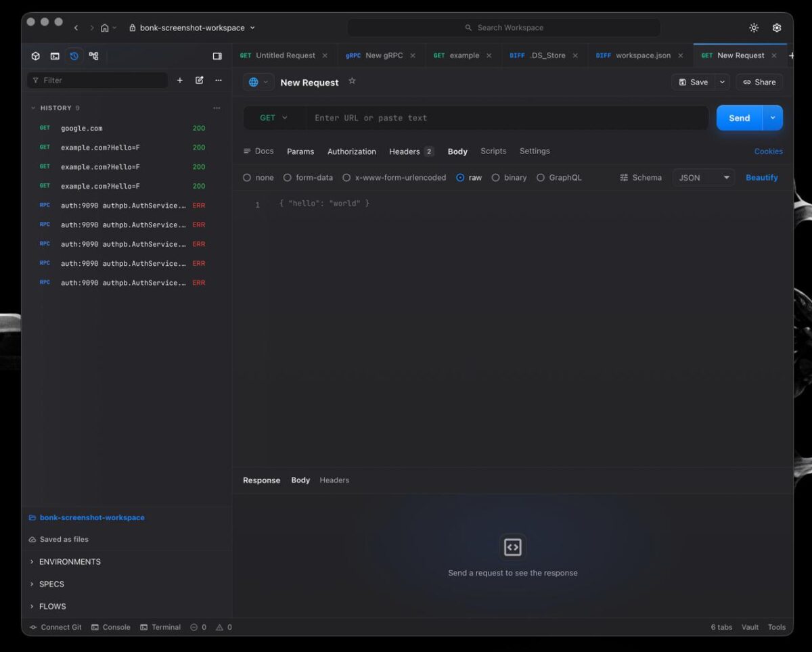
Task: Open the JSON format dropdown
Action: click(x=704, y=178)
